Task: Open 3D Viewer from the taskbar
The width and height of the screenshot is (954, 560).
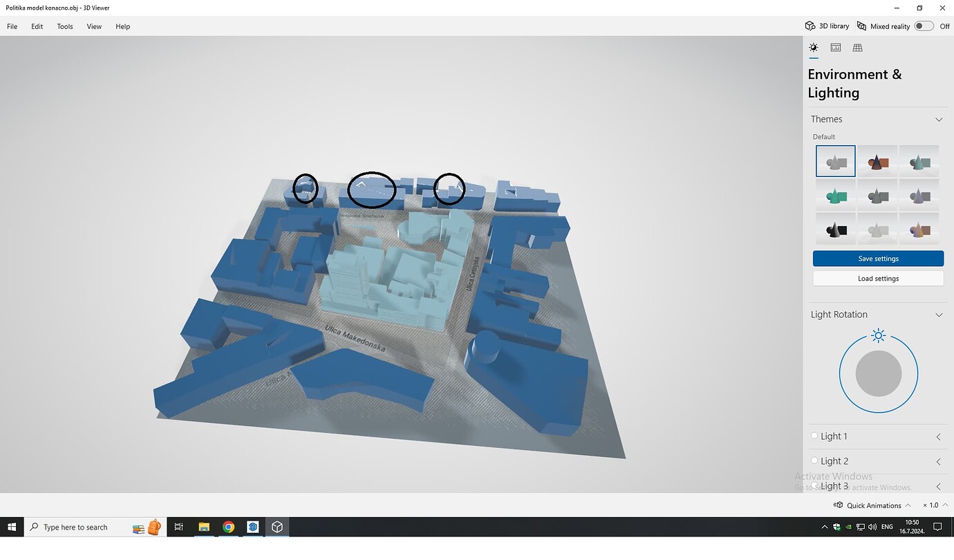Action: tap(277, 527)
